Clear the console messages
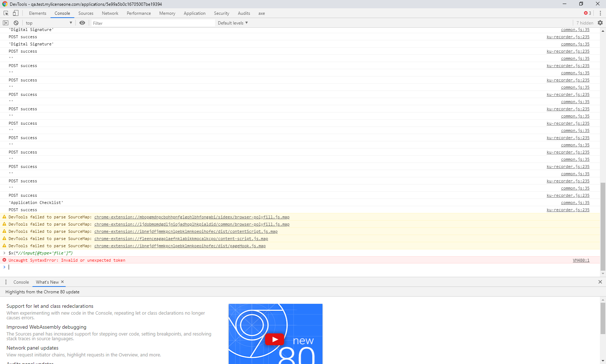Image resolution: width=606 pixels, height=364 pixels. click(16, 22)
